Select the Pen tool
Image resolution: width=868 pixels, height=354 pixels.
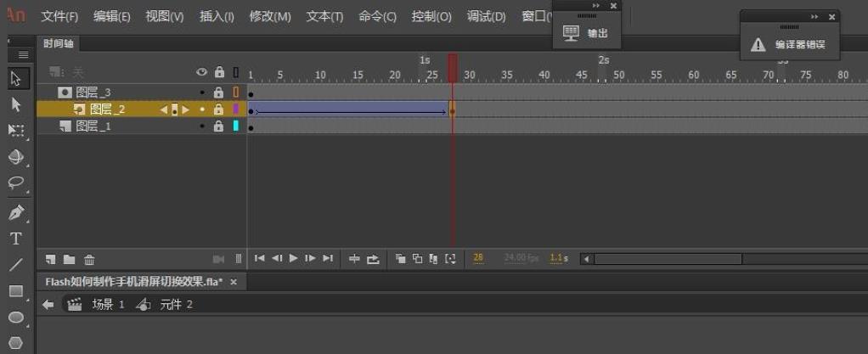(15, 212)
